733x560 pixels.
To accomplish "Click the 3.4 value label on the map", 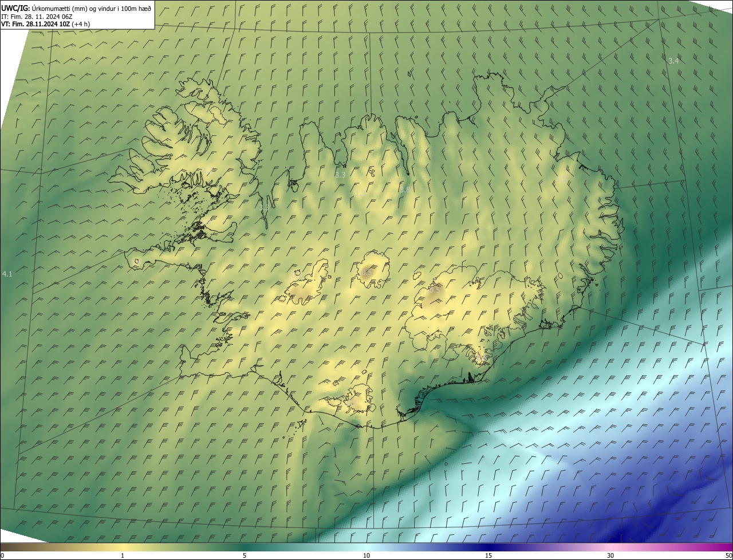I will pos(673,61).
